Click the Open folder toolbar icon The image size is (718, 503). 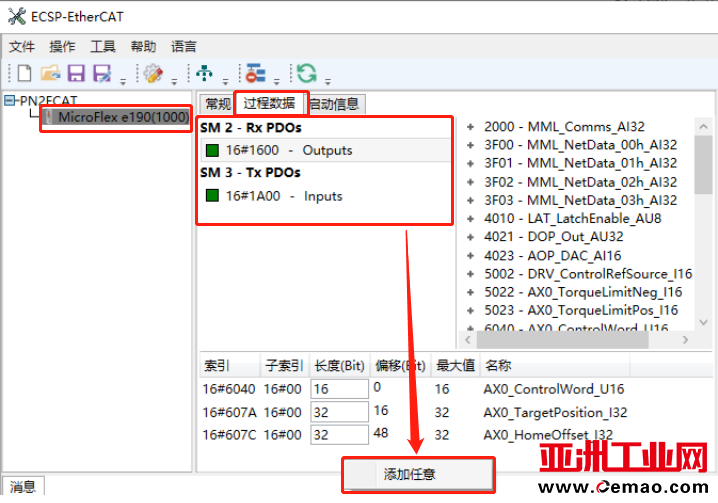click(50, 73)
